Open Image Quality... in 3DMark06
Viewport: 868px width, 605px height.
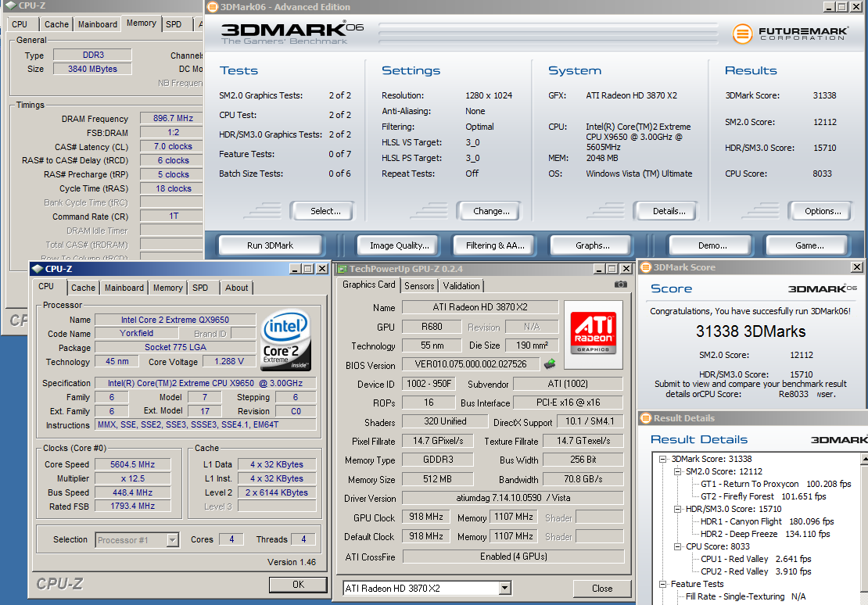click(x=399, y=245)
